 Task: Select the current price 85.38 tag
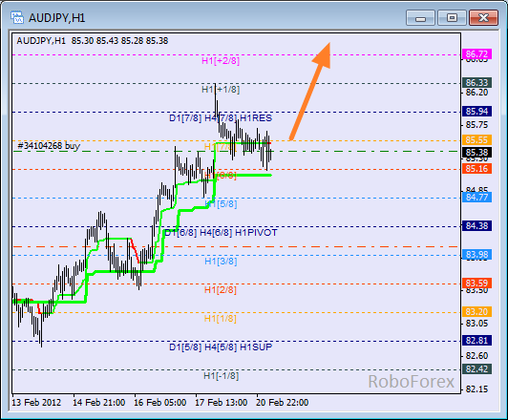coord(476,152)
